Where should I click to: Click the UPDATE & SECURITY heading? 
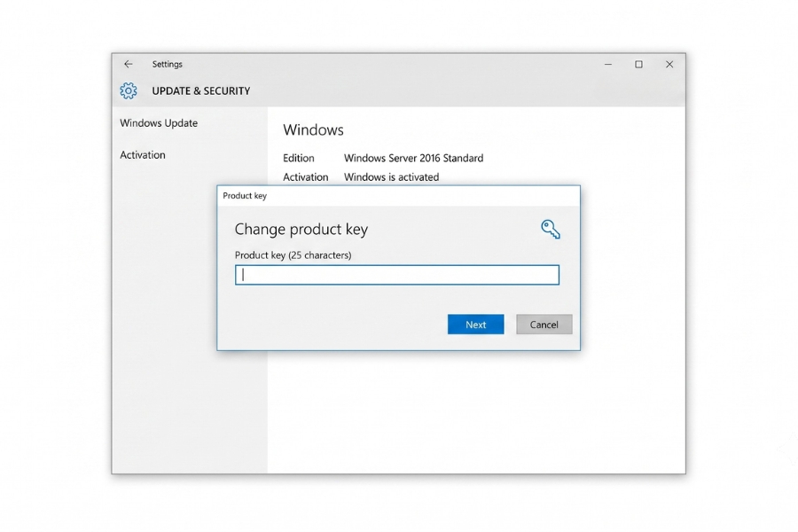click(201, 90)
